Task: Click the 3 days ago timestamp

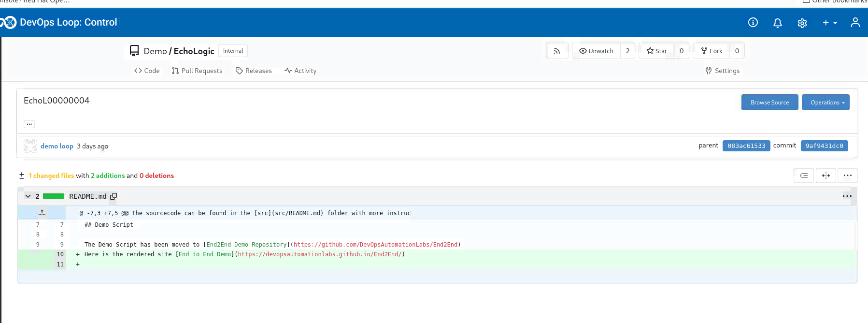Action: pyautogui.click(x=93, y=146)
